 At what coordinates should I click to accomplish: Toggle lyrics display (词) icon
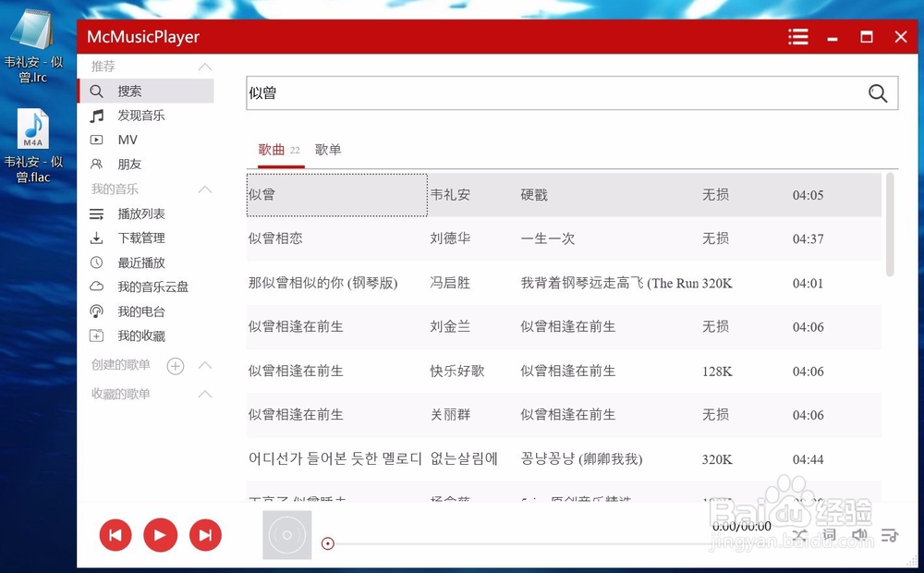[829, 535]
